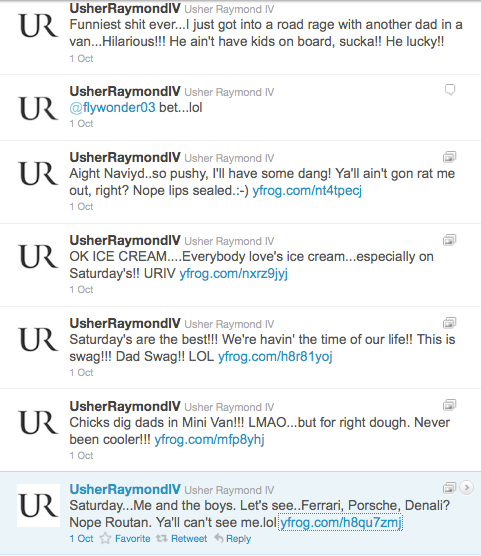481x556 pixels.
Task: Click the 1 Oct timestamp on the highlighted tweet
Action: click(x=81, y=539)
